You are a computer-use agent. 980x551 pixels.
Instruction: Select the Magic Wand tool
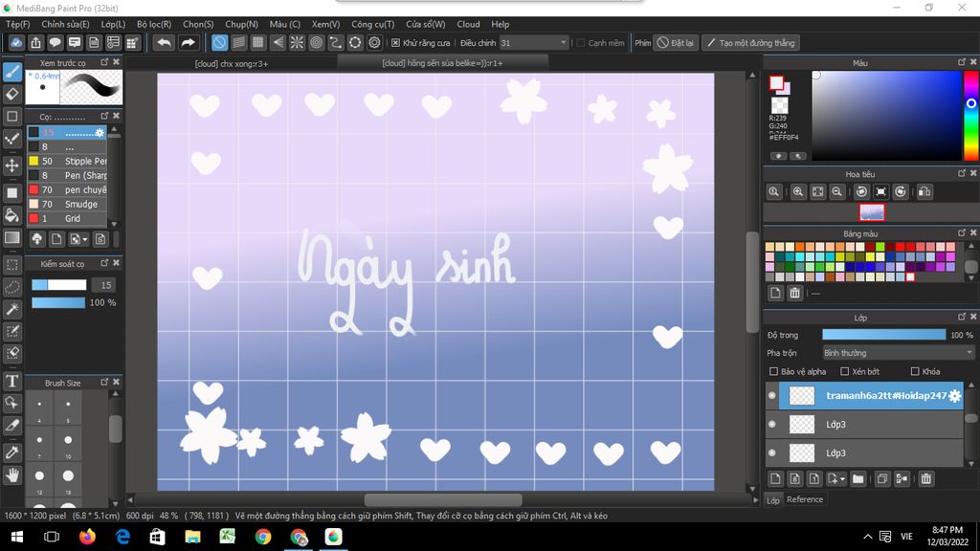tap(11, 309)
